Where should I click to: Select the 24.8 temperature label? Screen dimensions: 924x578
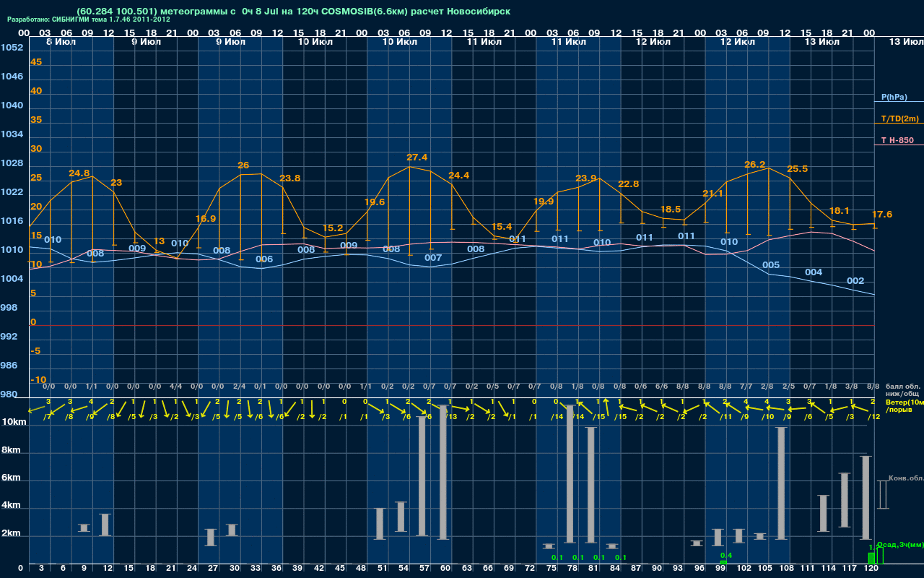79,173
